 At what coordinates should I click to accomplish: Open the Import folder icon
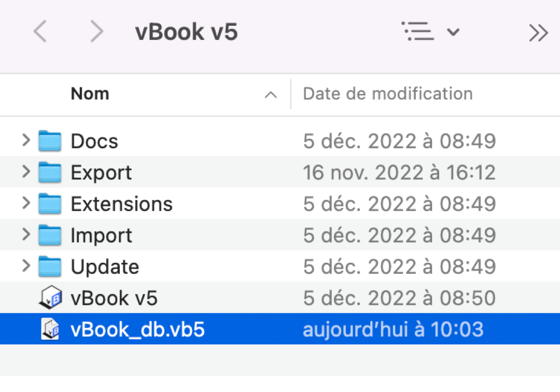point(49,235)
